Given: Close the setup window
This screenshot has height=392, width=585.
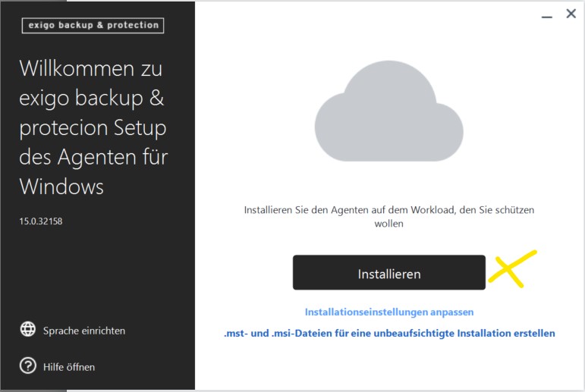Looking at the screenshot, I should click(x=571, y=14).
